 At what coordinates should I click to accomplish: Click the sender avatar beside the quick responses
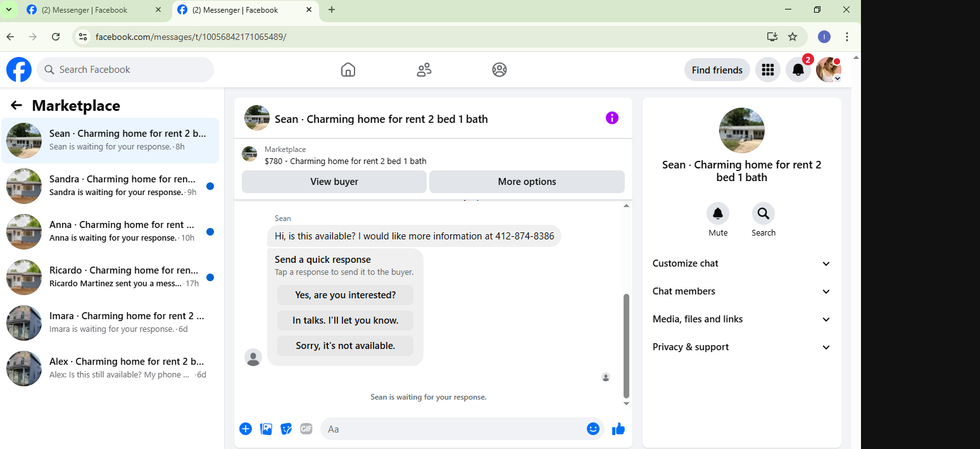point(253,357)
